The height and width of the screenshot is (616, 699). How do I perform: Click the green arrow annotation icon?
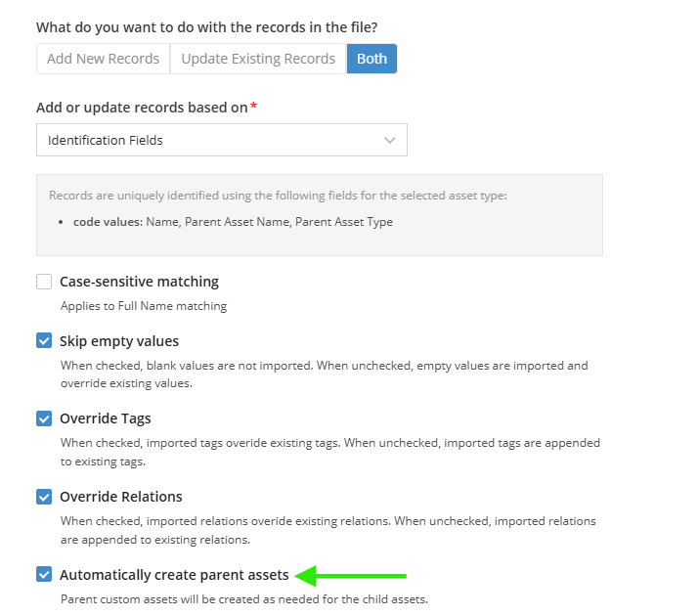[x=350, y=576]
